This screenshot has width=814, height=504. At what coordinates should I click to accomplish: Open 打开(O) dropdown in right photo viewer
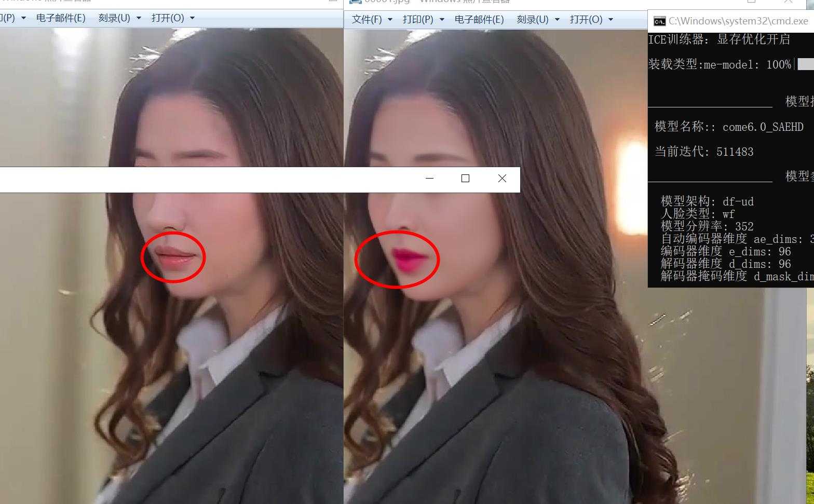point(591,19)
